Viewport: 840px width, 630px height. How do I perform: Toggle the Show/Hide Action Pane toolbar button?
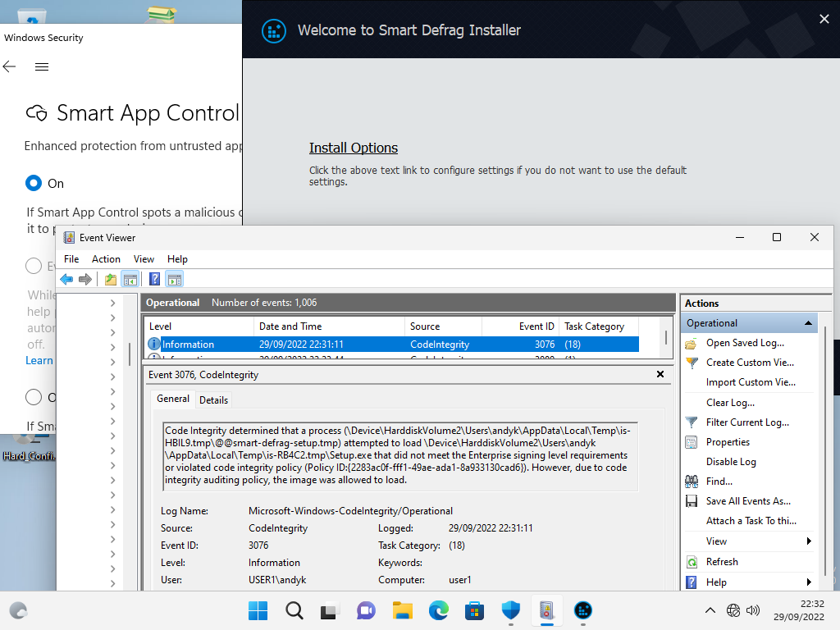click(174, 280)
